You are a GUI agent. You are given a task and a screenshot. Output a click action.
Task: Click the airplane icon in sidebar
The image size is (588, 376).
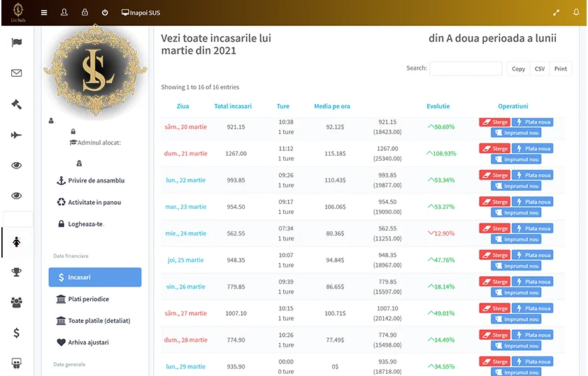[17, 135]
